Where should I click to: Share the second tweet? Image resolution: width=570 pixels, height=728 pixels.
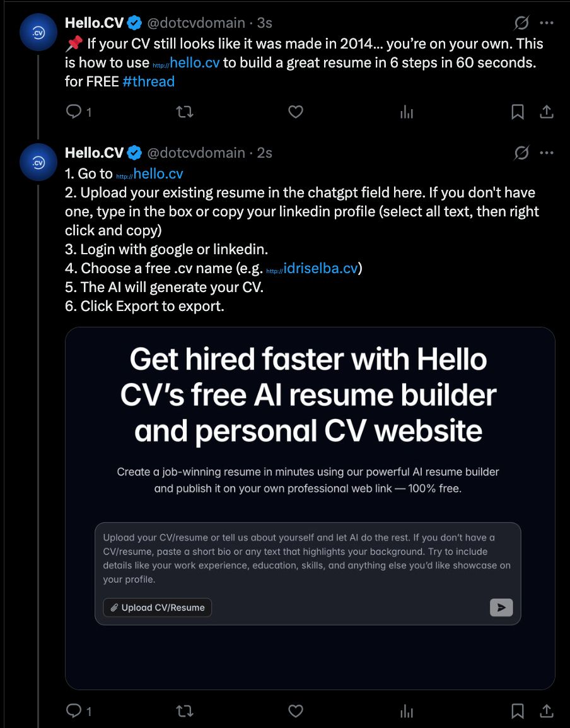point(547,712)
